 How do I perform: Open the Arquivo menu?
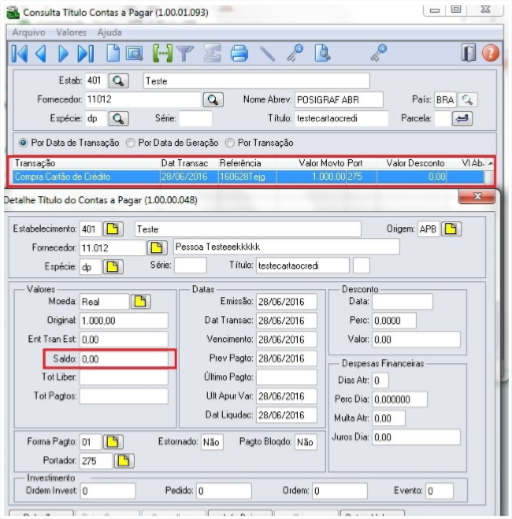(x=29, y=33)
